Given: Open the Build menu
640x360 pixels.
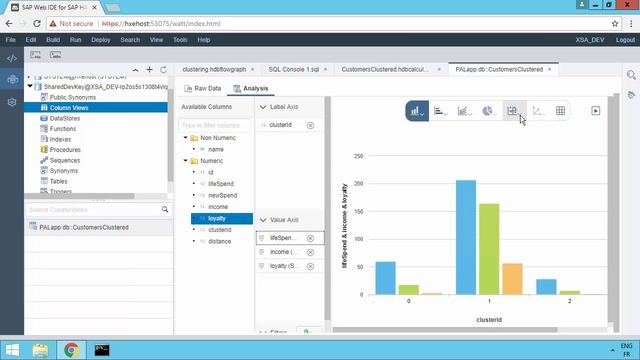Looking at the screenshot, I should pos(53,40).
